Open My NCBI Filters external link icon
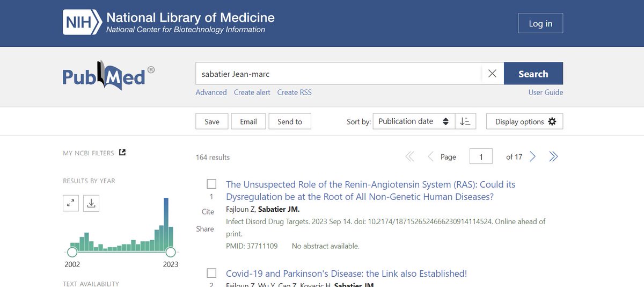Viewport: 644px width, 287px height. pos(122,153)
